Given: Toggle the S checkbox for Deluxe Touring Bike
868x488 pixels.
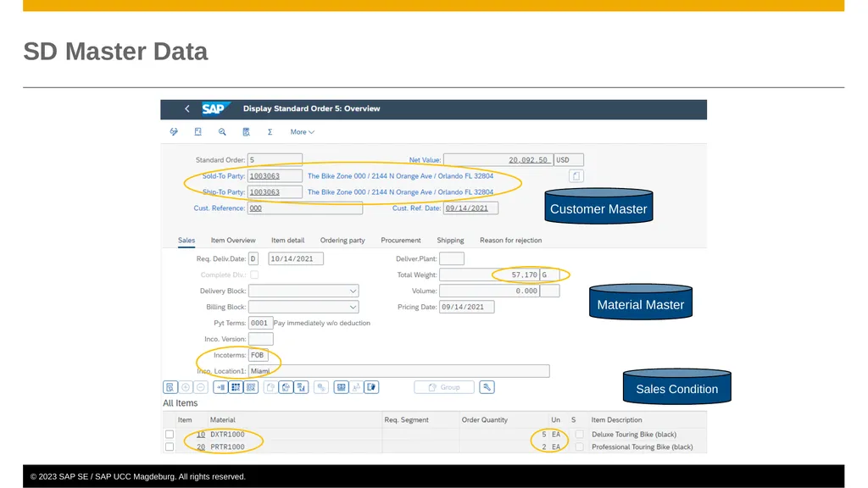Looking at the screenshot, I should pyautogui.click(x=579, y=435).
